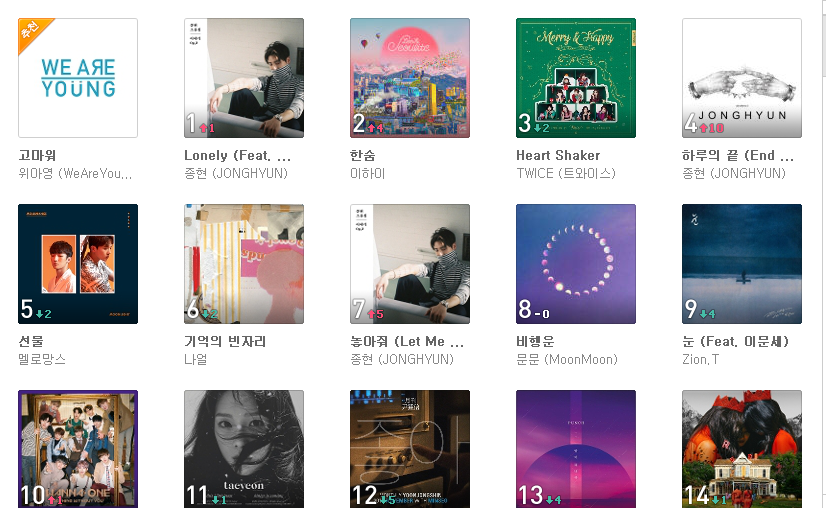The width and height of the screenshot is (826, 508).
Task: Open rank 4 JONGHYUN hands album cover
Action: point(742,78)
